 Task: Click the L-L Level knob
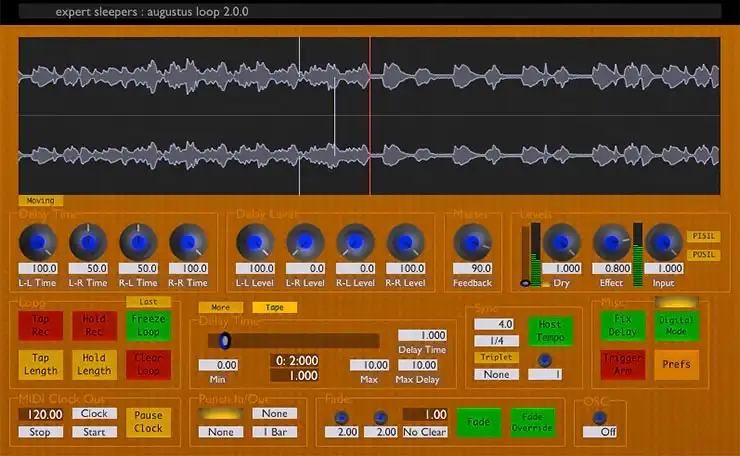[x=255, y=243]
